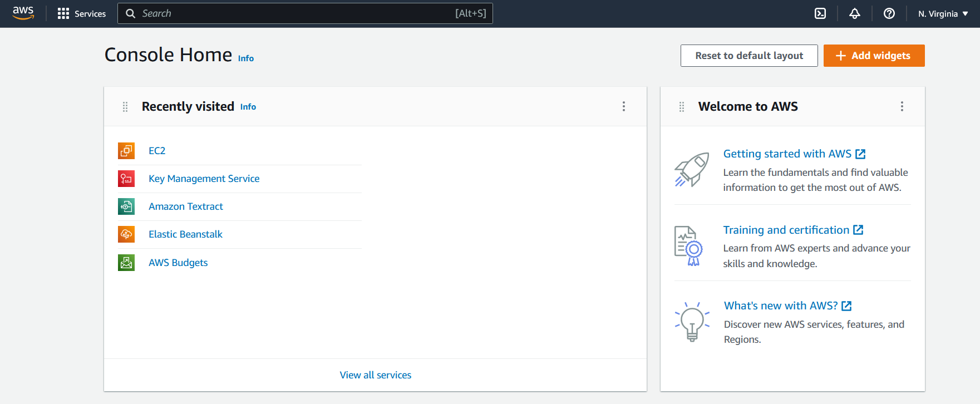Click the Key Management Service icon
This screenshot has height=404, width=980.
coord(126,178)
